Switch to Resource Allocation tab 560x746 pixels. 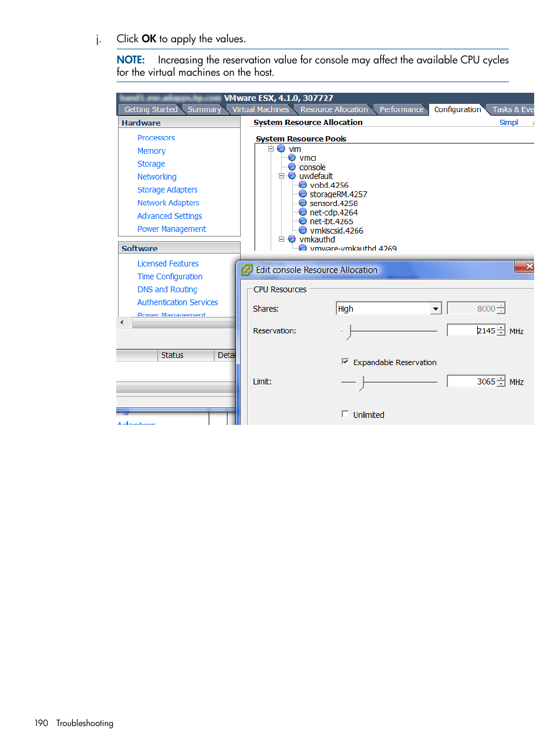tap(334, 109)
